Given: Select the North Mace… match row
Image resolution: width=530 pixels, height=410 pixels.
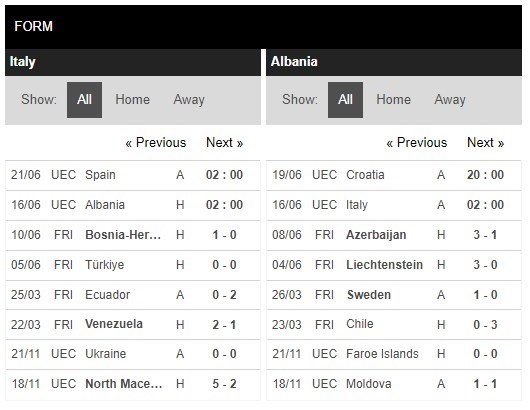Looking at the screenshot, I should pyautogui.click(x=133, y=384).
